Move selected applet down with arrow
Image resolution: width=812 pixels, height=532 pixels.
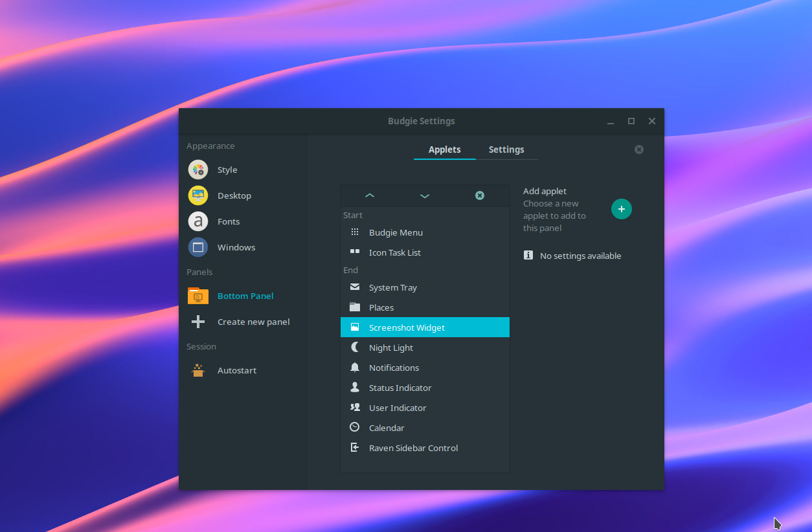pos(425,195)
